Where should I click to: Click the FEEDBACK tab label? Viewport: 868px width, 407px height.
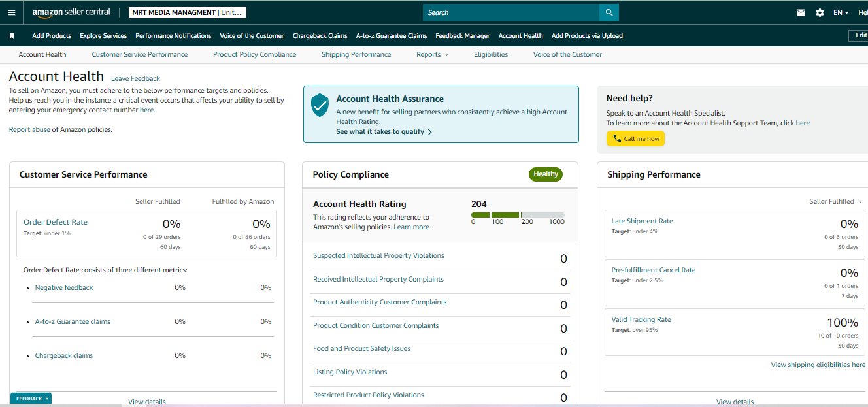[29, 399]
